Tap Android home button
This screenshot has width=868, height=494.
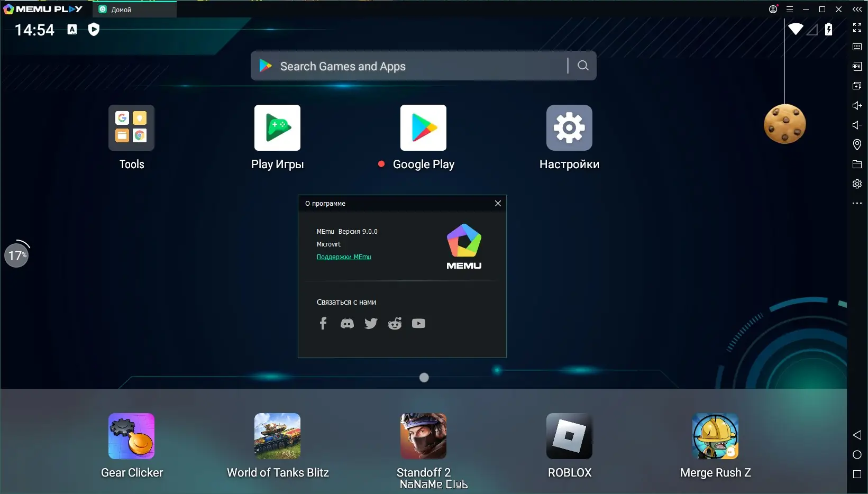click(857, 455)
